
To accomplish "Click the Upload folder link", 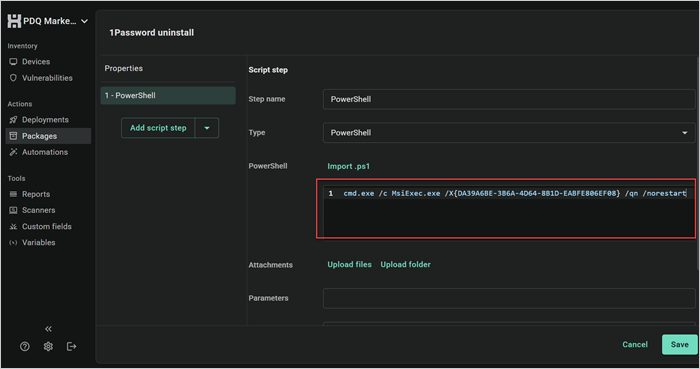I will point(405,265).
